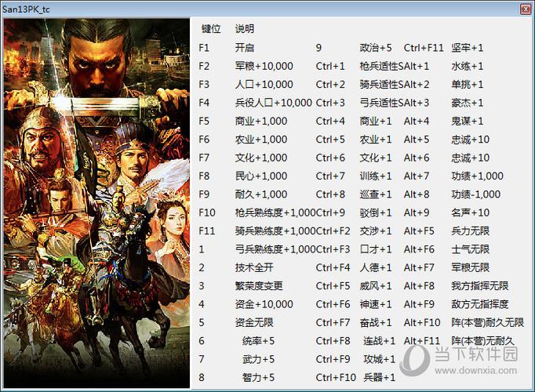The width and height of the screenshot is (535, 392).
Task: Click the 豪杰+1 entry
Action: [468, 103]
